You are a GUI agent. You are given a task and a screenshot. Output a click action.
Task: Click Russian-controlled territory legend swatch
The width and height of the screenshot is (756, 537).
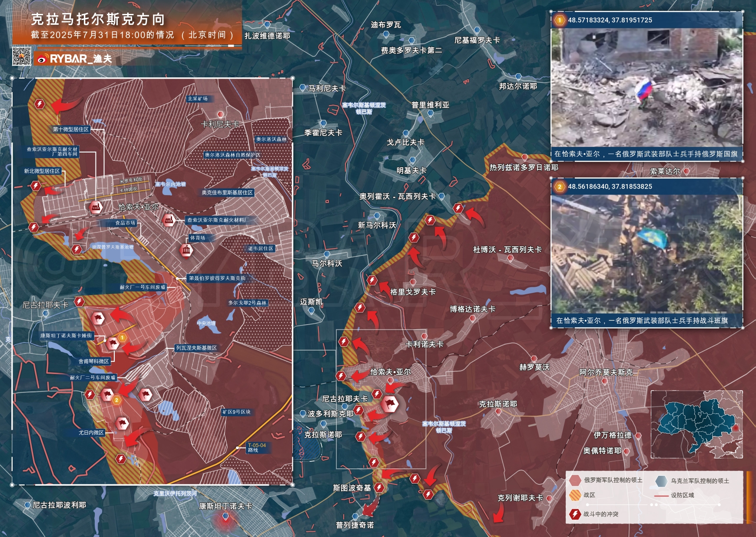[x=575, y=481]
